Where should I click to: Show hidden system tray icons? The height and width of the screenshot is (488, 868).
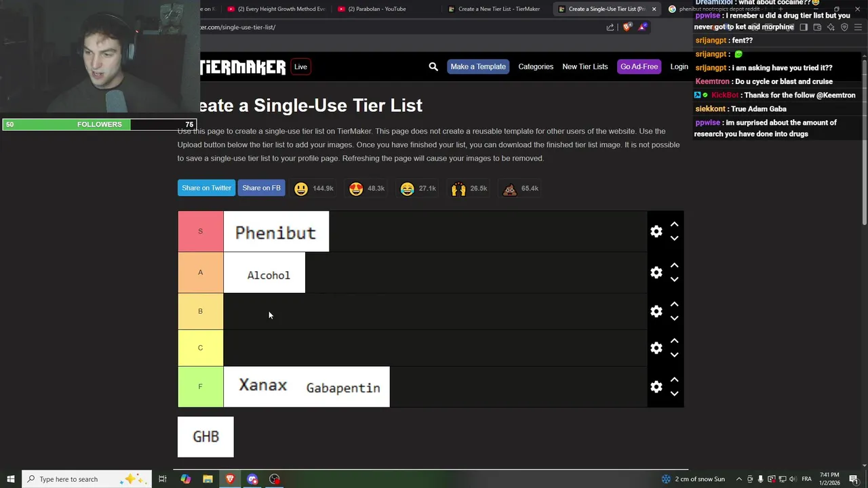(x=739, y=479)
